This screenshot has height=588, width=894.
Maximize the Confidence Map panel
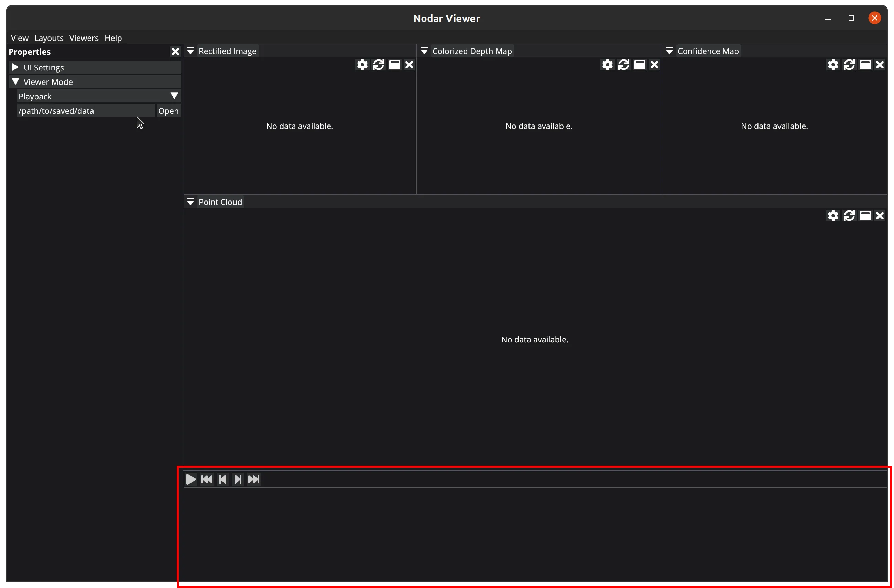point(865,65)
